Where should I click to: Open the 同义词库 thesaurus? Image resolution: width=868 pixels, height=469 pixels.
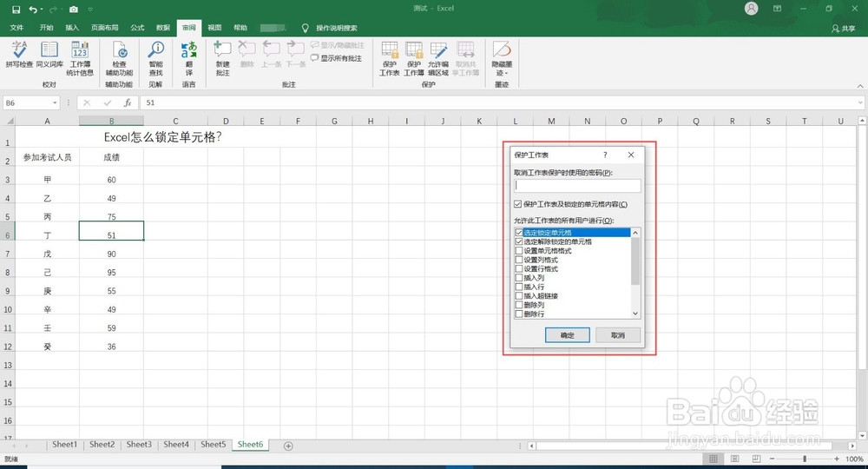(49, 54)
